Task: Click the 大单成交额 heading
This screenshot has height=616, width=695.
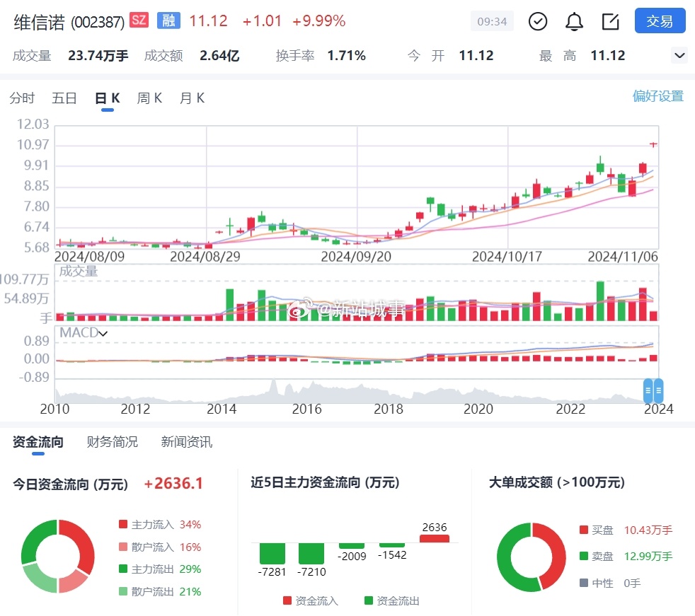Action: 557,482
